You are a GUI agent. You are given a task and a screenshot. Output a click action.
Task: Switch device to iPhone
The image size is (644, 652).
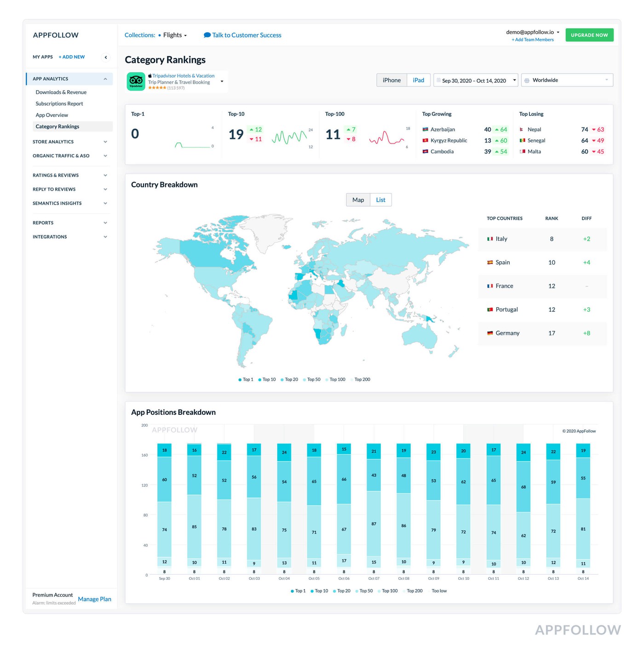pos(391,80)
